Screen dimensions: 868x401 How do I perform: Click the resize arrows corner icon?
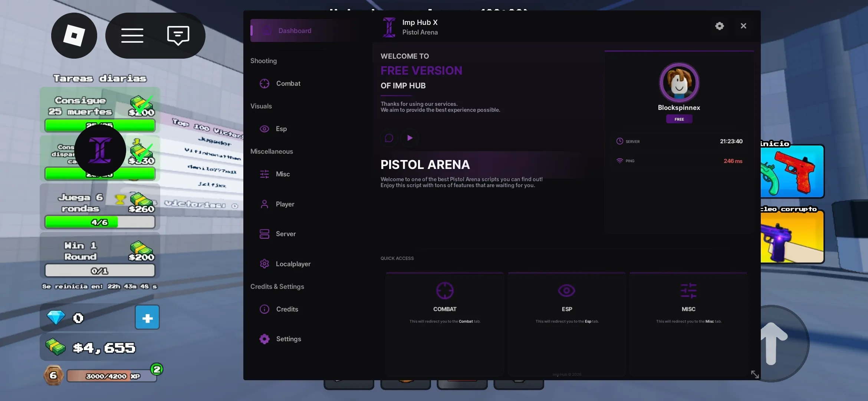click(754, 374)
